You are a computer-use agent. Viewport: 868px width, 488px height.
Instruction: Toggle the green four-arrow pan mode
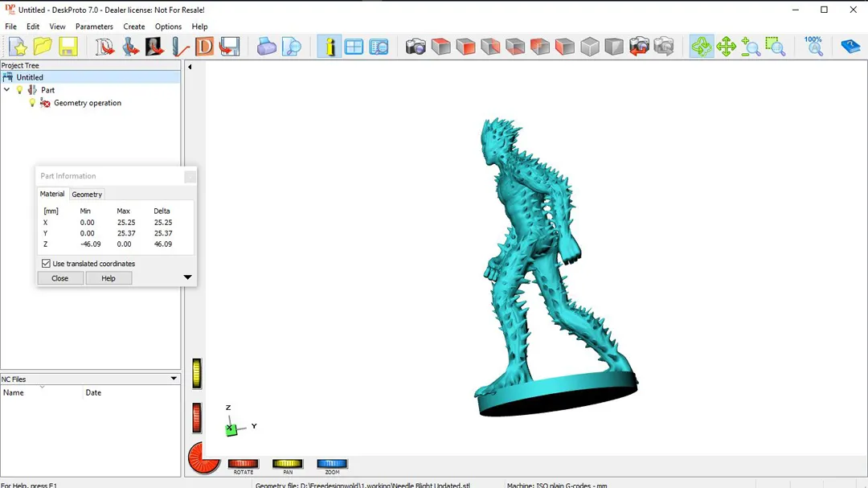[726, 47]
